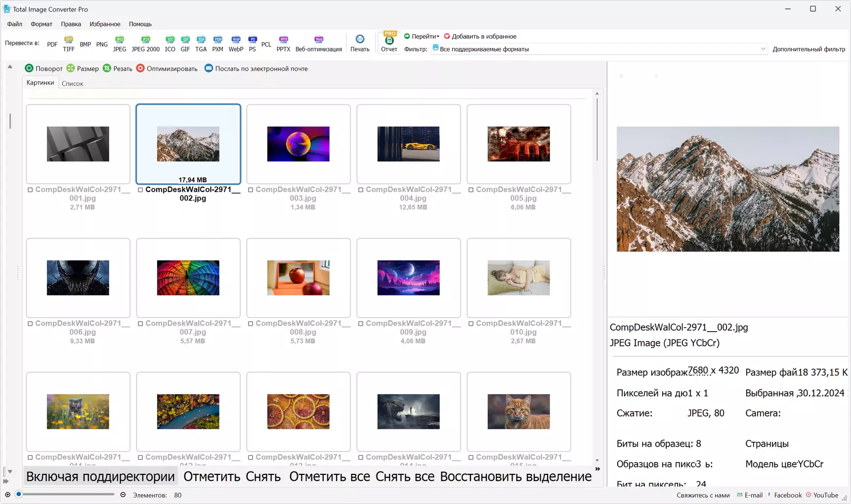The width and height of the screenshot is (851, 504).
Task: Open Веб-оптимизация tool
Action: 319,44
